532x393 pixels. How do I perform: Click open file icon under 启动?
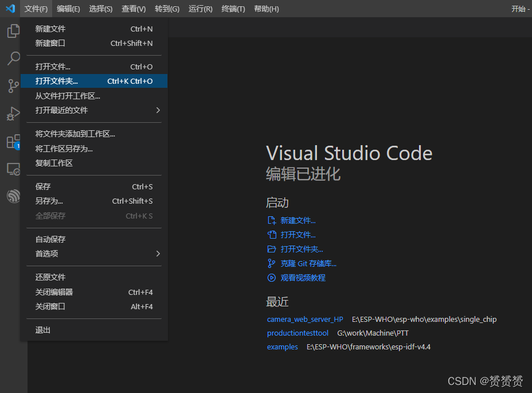tap(272, 235)
